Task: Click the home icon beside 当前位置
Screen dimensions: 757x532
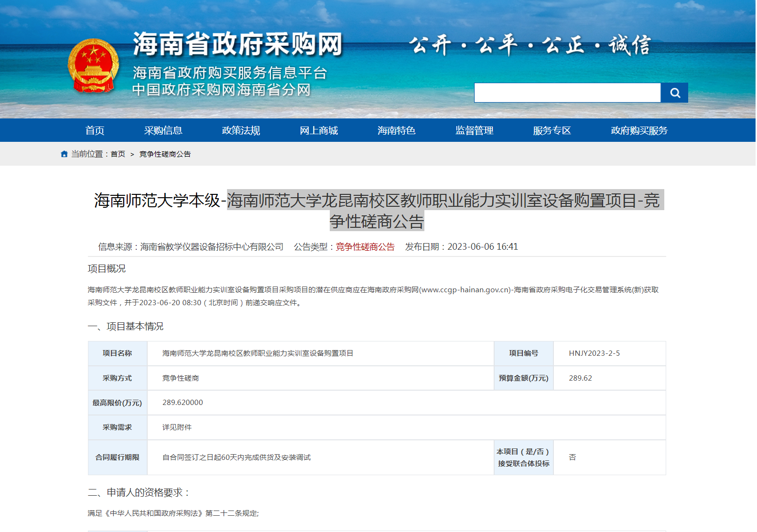Action: [x=64, y=154]
